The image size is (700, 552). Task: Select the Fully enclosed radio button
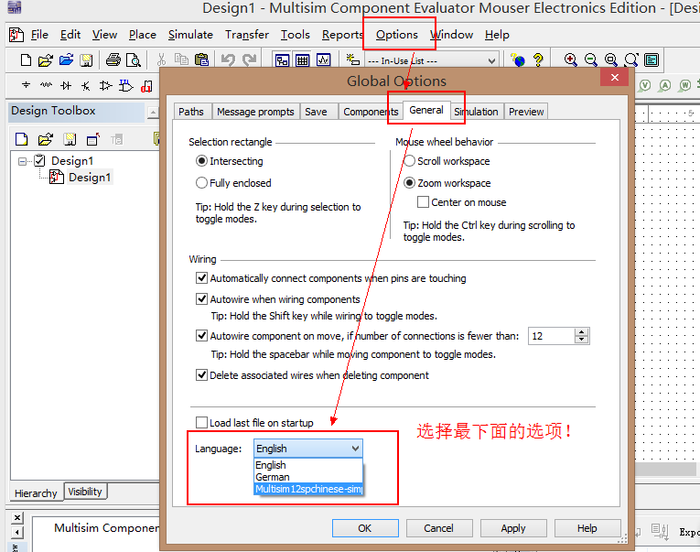[202, 183]
